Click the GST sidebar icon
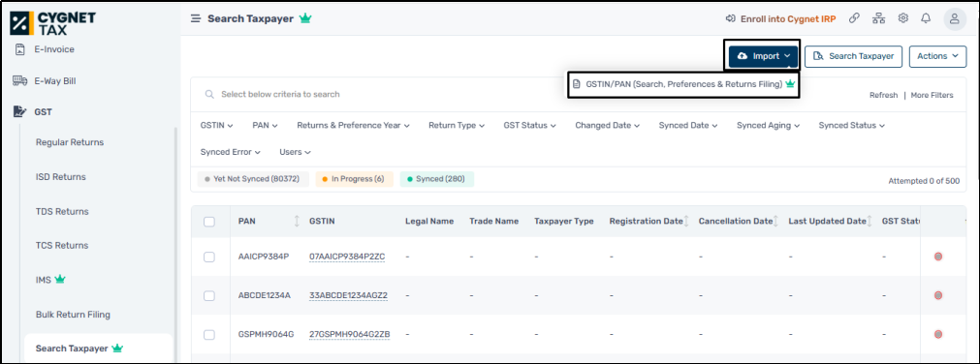This screenshot has width=980, height=364. [x=20, y=111]
